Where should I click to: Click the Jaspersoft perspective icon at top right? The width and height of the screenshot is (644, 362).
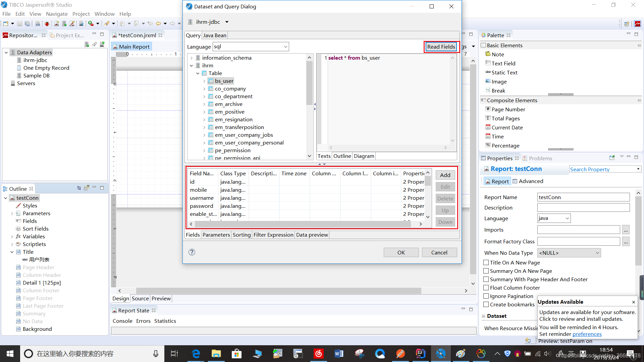click(x=638, y=23)
